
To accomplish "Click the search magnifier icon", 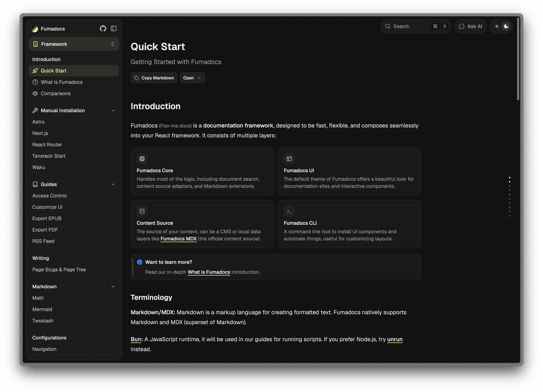I will click(388, 26).
